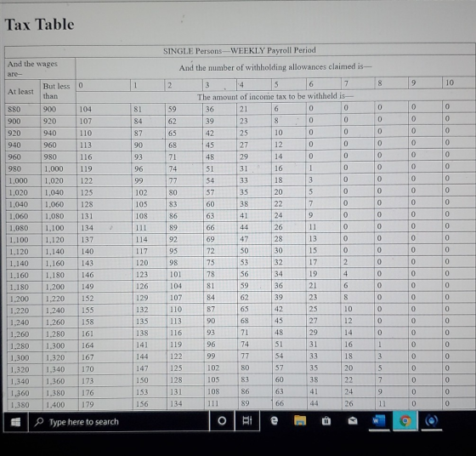Viewport: 476px width, 456px height.
Task: Select 128 in the 1,340 row
Action: 176,380
